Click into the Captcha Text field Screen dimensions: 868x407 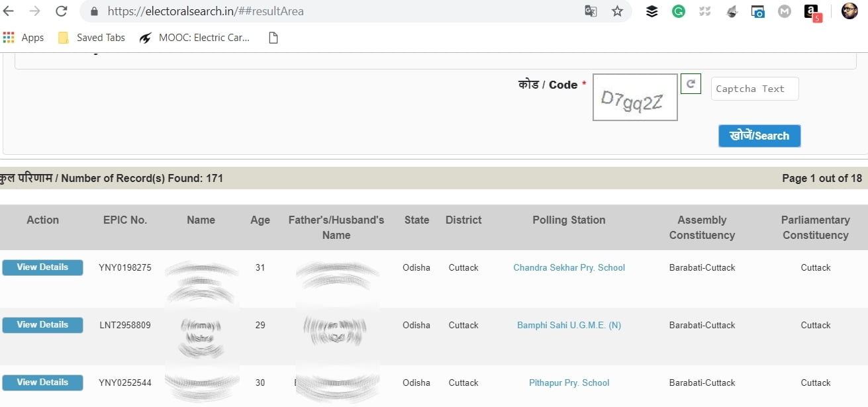755,89
